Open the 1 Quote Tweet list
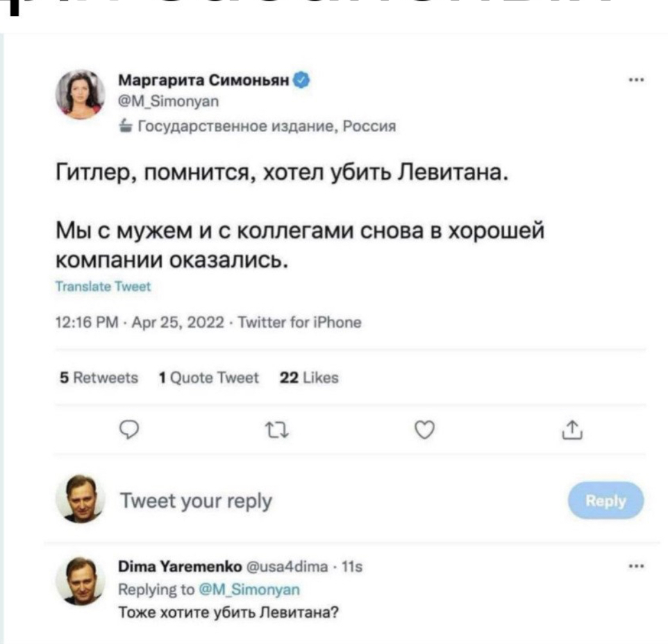Viewport: 668px width, 644px height. tap(208, 378)
